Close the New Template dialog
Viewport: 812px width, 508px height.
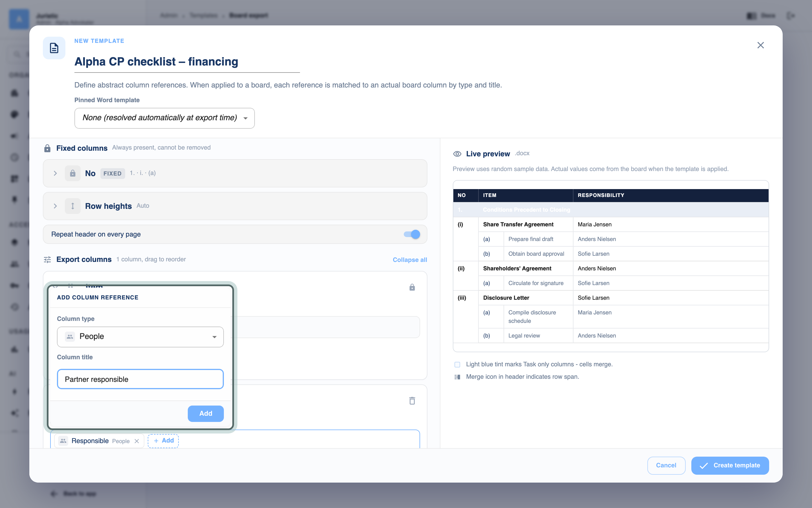pyautogui.click(x=760, y=45)
